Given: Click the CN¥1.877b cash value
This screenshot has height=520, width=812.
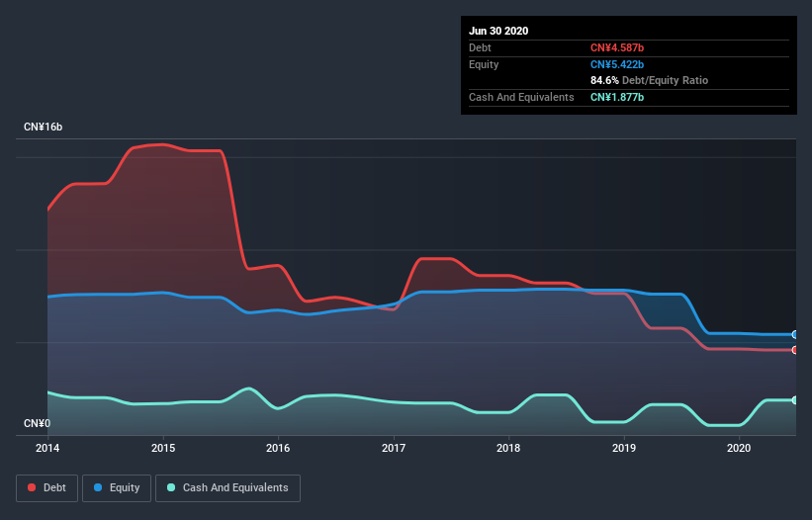Looking at the screenshot, I should click(617, 97).
